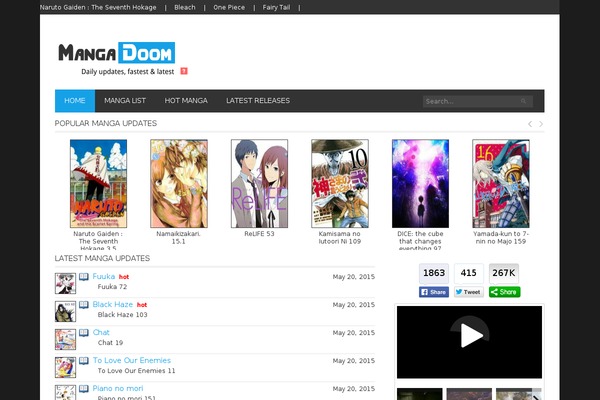Image resolution: width=600 pixels, height=400 pixels.
Task: Click the To Love Our Enemies row thumbnail
Action: [x=65, y=367]
